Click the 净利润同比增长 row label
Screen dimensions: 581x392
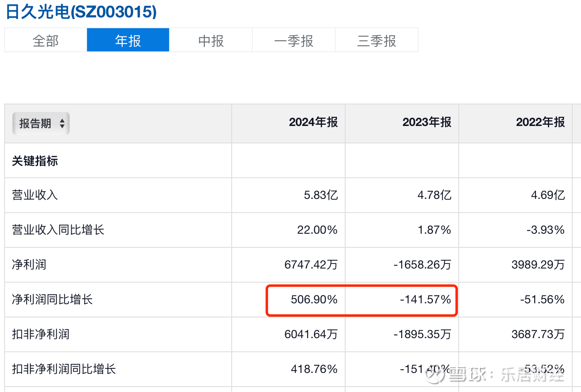[52, 300]
